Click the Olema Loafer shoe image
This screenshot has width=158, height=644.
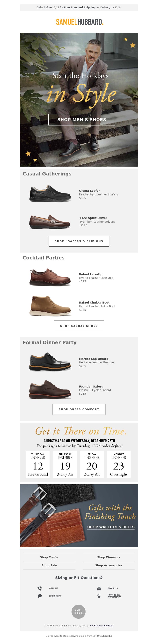(50, 193)
